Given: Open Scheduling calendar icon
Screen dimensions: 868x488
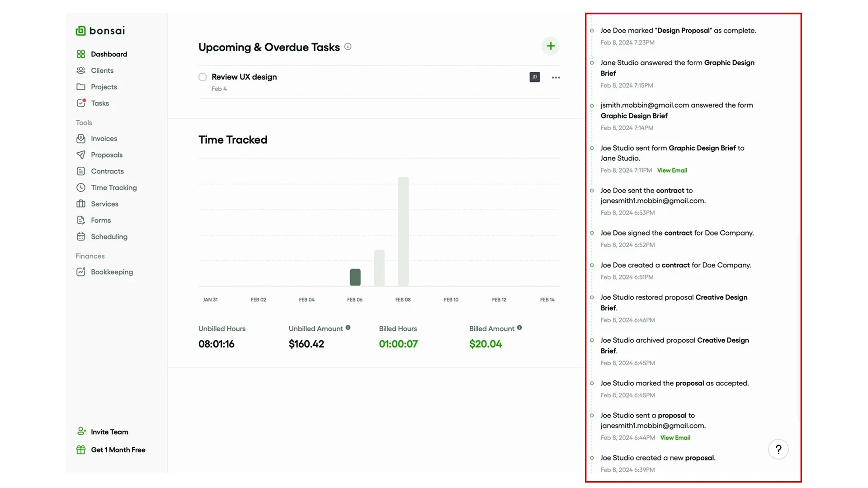Looking at the screenshot, I should click(x=81, y=237).
